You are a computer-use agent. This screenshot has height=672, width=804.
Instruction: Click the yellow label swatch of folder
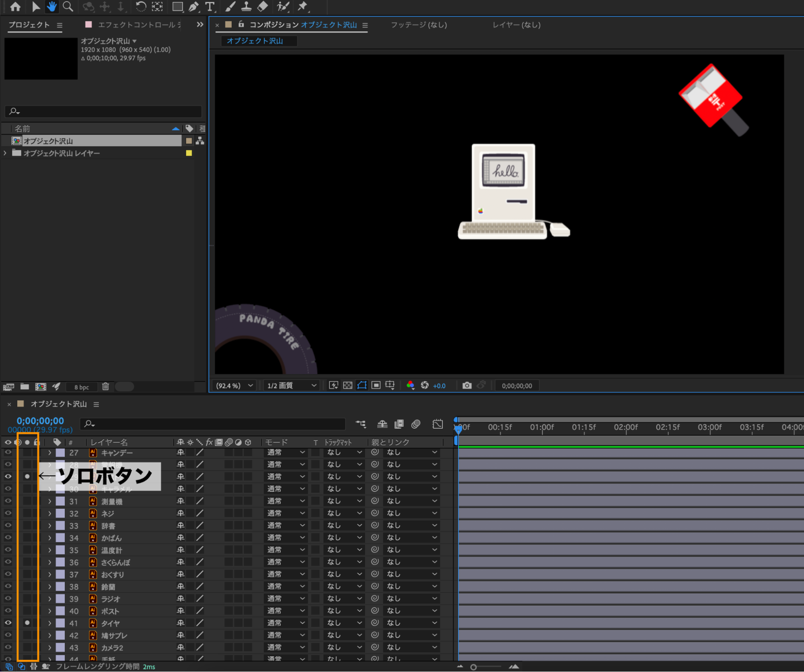[189, 153]
